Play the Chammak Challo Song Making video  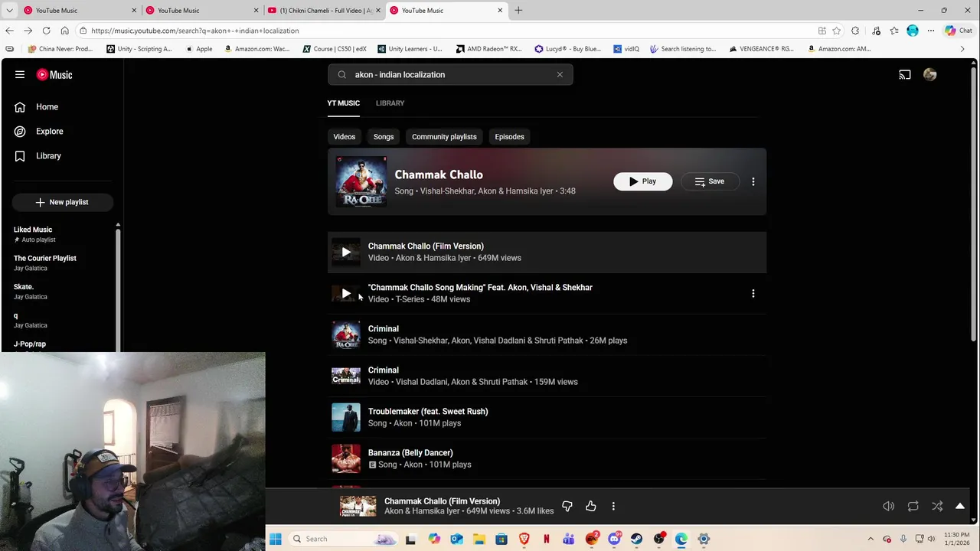pos(346,293)
